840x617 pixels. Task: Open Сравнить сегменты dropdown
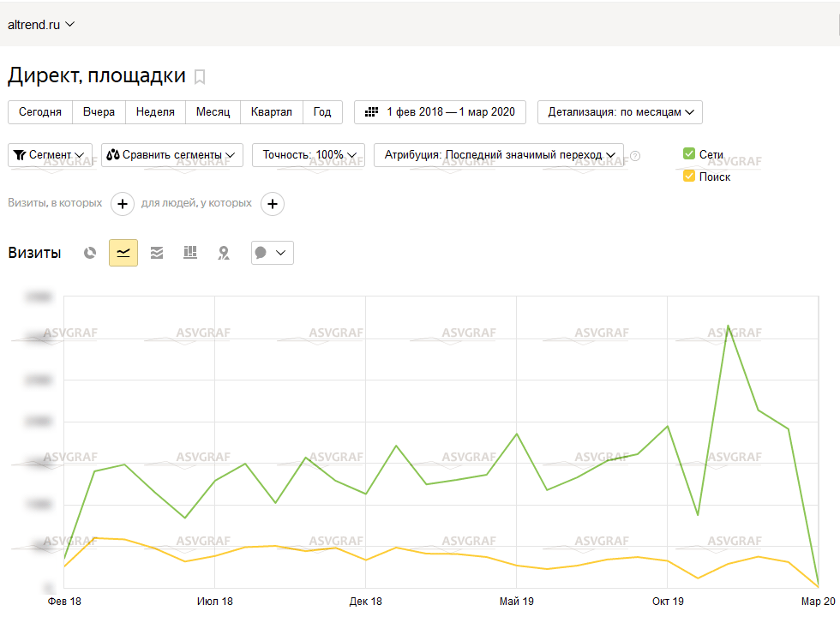pyautogui.click(x=172, y=155)
